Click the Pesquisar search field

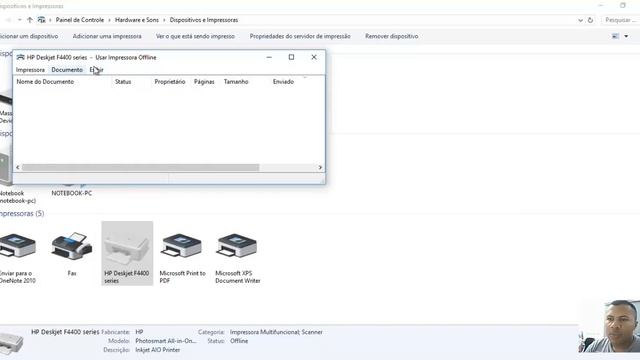pyautogui.click(x=620, y=20)
